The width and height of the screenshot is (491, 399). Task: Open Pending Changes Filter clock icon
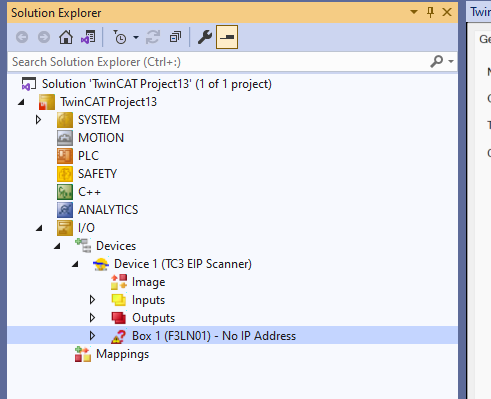120,37
